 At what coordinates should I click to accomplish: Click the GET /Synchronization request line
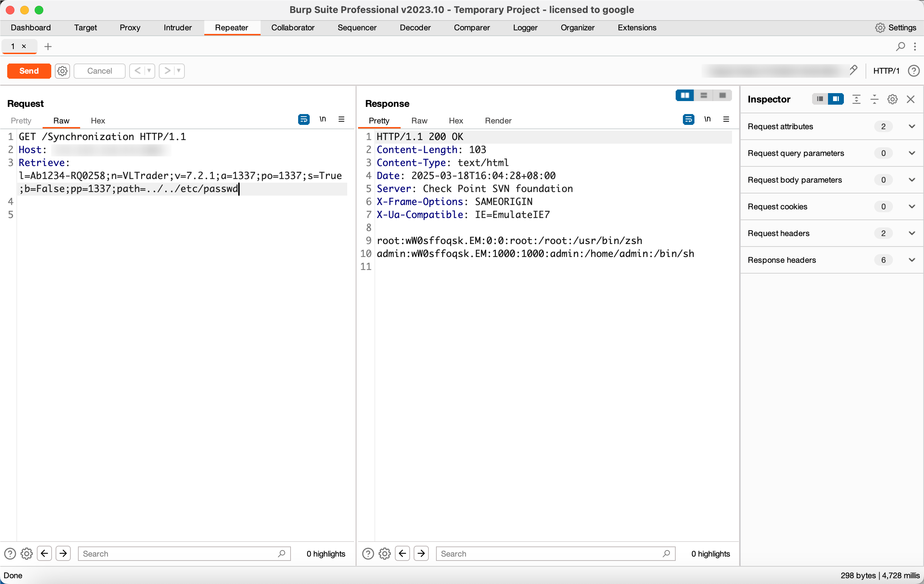[103, 137]
